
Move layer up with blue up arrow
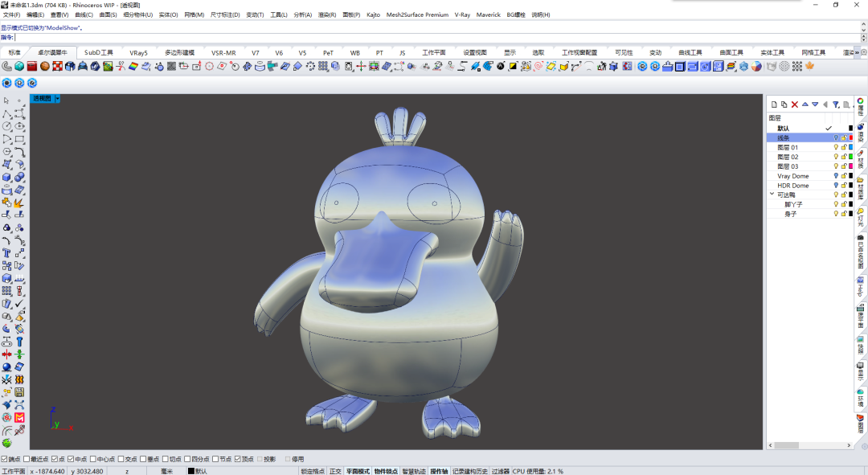point(805,104)
